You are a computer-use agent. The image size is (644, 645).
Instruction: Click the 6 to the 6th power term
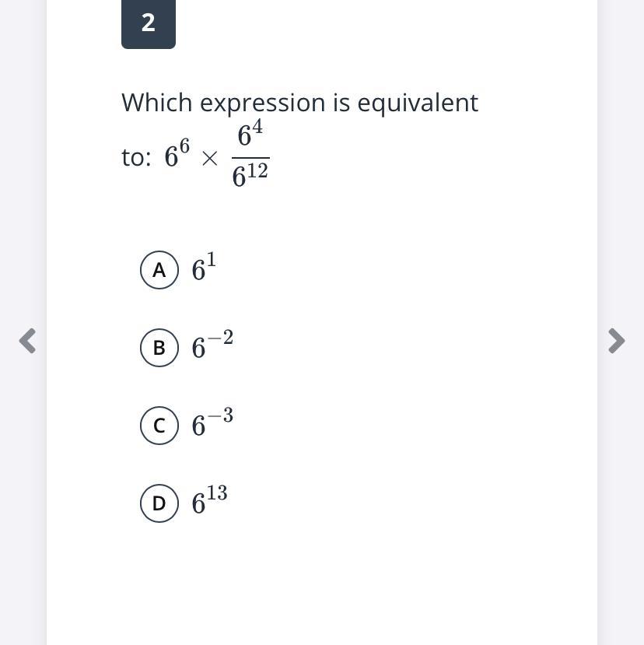pos(177,156)
